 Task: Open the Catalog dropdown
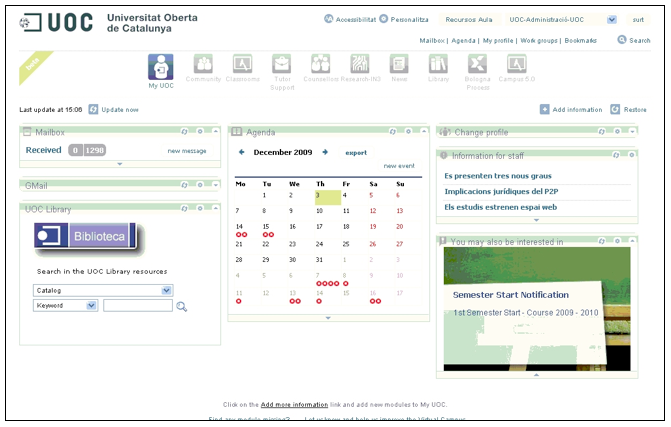click(x=166, y=291)
